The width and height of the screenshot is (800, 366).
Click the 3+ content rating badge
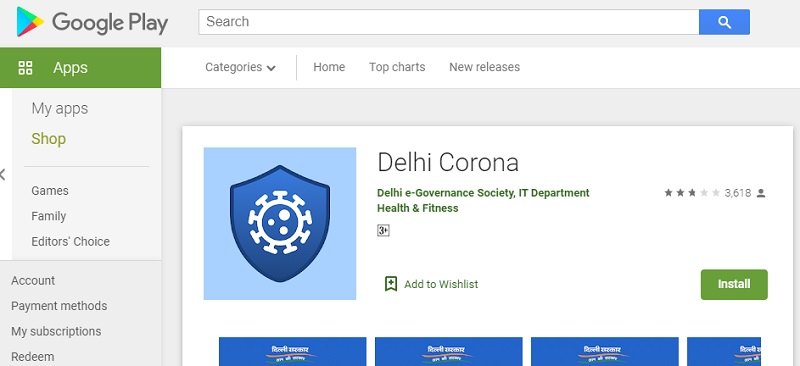tap(383, 231)
